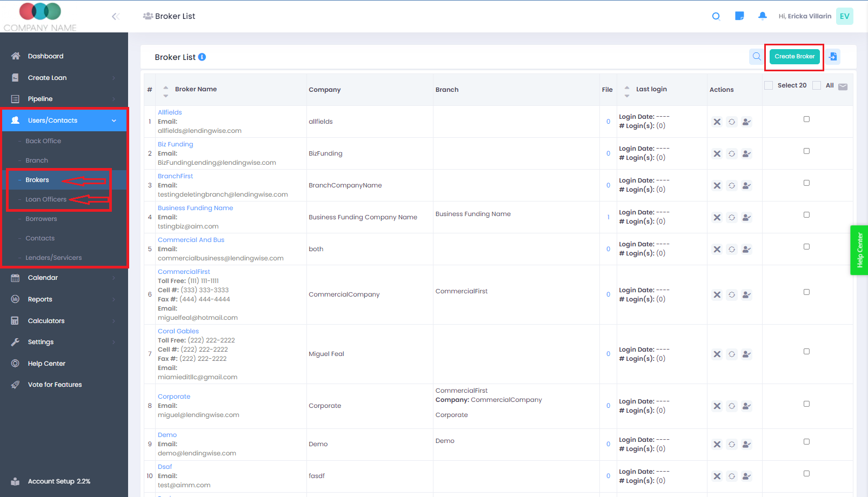
Task: Enable the All checkbox in table header
Action: pyautogui.click(x=817, y=85)
